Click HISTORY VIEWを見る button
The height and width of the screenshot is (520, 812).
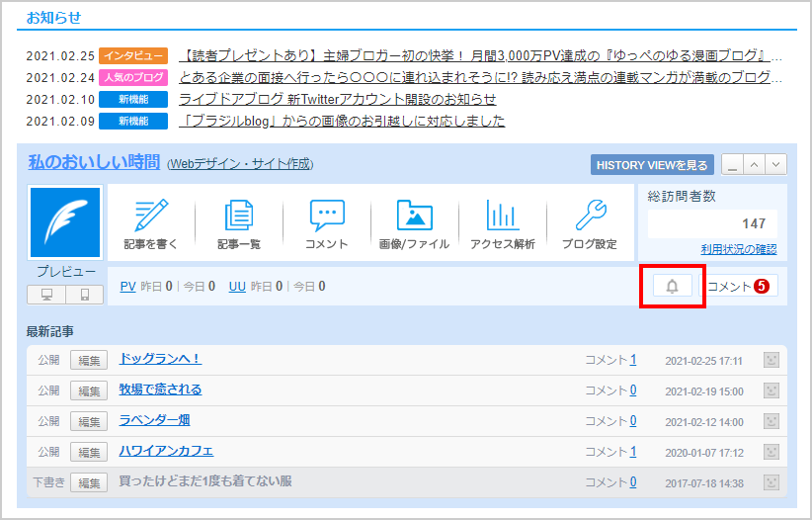tap(652, 165)
